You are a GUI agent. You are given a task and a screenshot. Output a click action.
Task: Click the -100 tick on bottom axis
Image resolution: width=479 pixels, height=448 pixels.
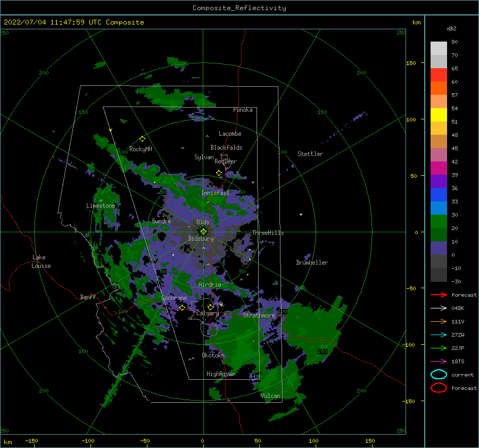pyautogui.click(x=88, y=441)
